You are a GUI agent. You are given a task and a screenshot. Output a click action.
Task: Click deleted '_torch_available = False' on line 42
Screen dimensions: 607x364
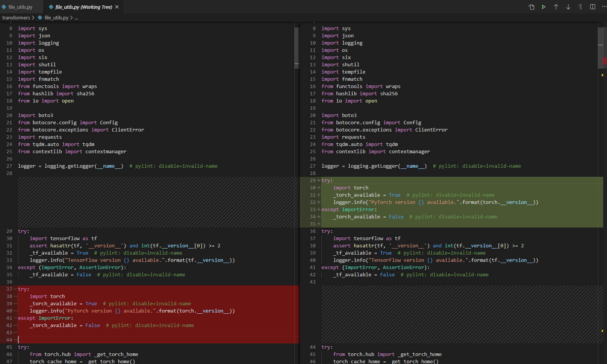click(x=65, y=326)
